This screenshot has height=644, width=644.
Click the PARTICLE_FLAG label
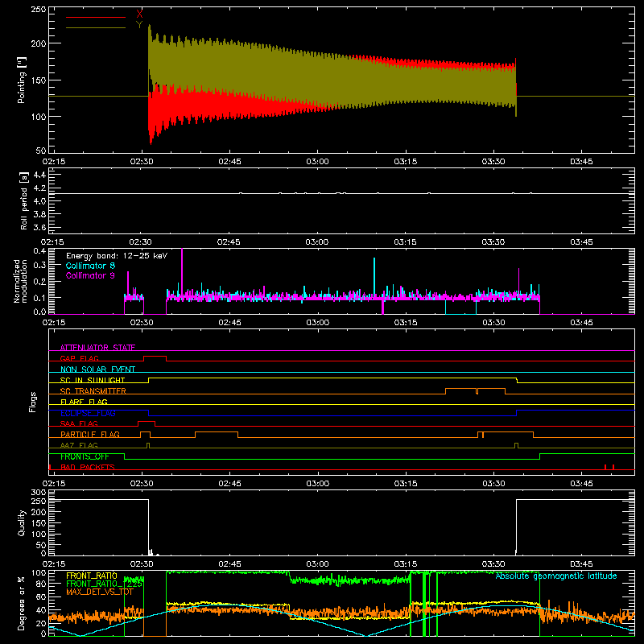pyautogui.click(x=90, y=434)
